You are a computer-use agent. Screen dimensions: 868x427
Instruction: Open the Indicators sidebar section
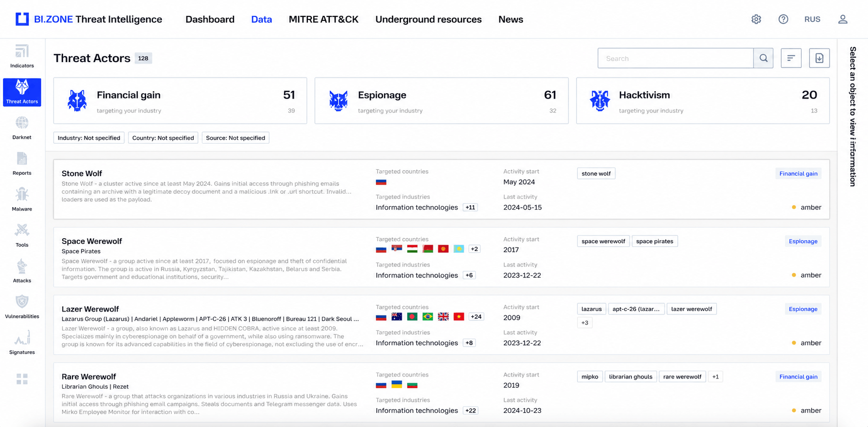(22, 56)
